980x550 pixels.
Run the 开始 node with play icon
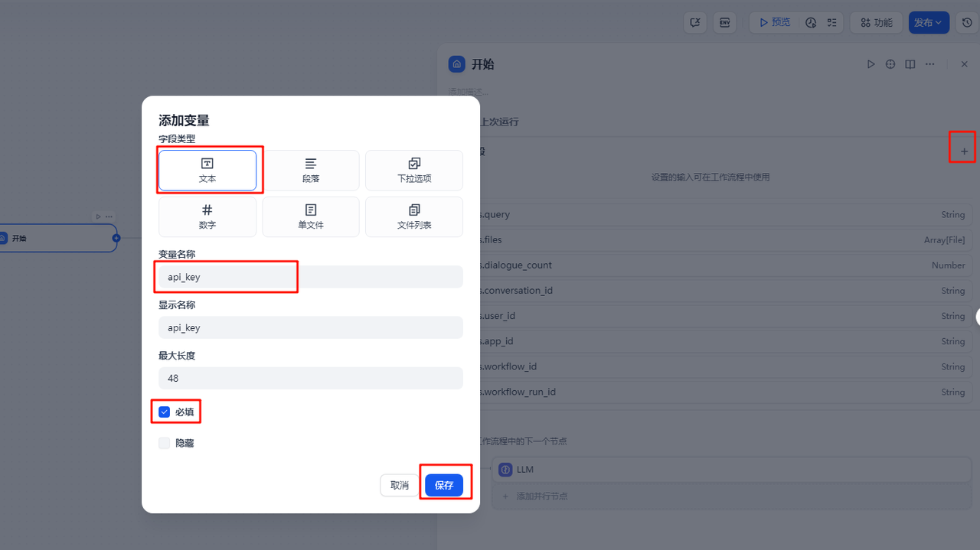pyautogui.click(x=871, y=64)
